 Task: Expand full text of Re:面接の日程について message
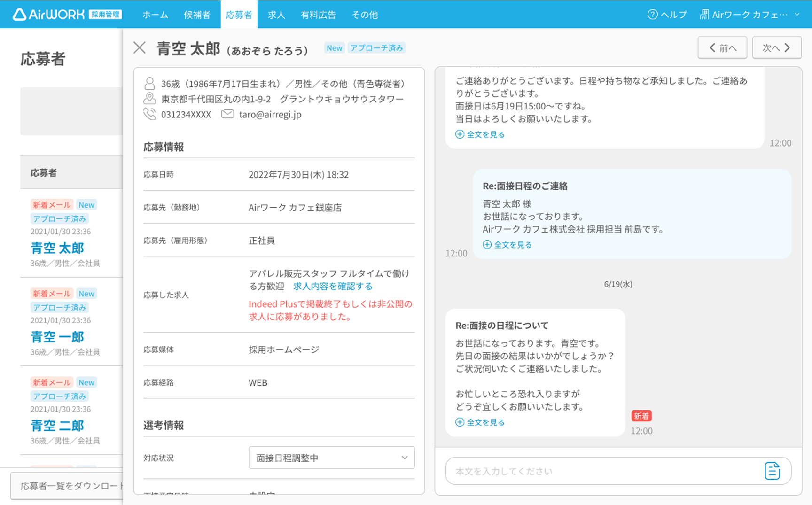[x=480, y=422]
